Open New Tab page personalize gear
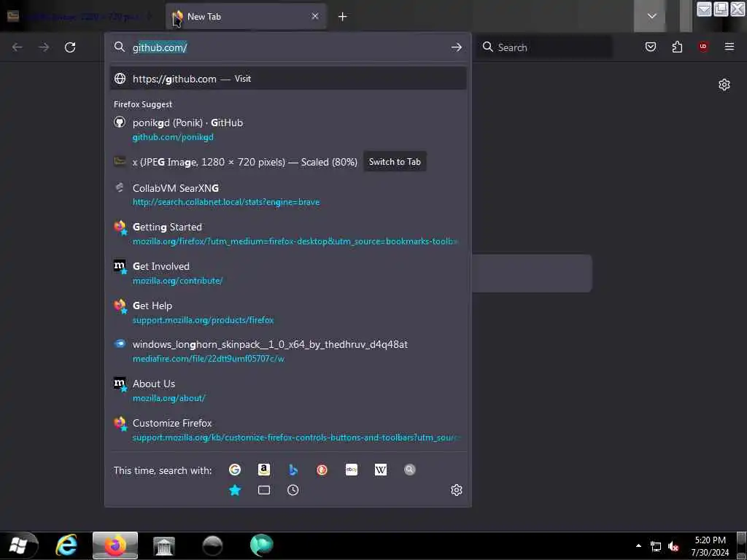 tap(724, 85)
